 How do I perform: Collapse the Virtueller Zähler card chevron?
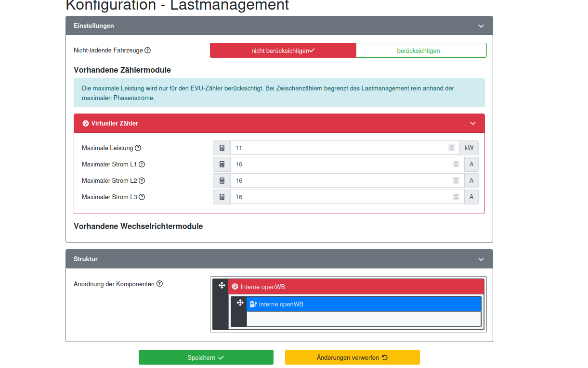(x=472, y=123)
